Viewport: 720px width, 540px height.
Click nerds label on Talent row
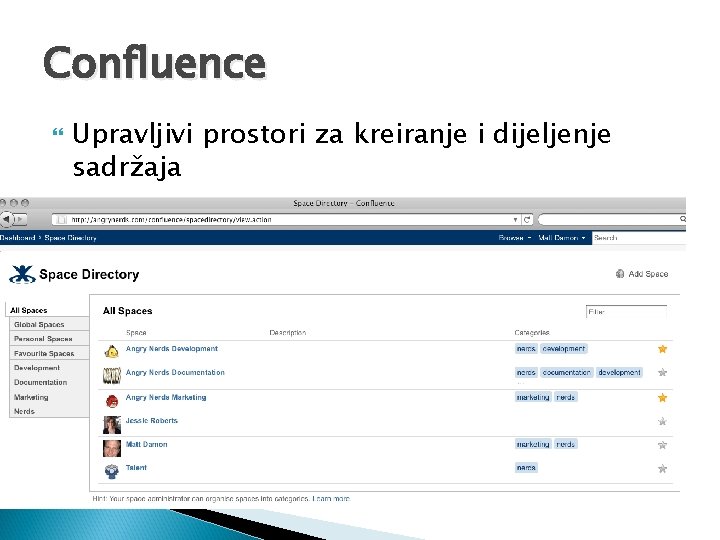[526, 467]
